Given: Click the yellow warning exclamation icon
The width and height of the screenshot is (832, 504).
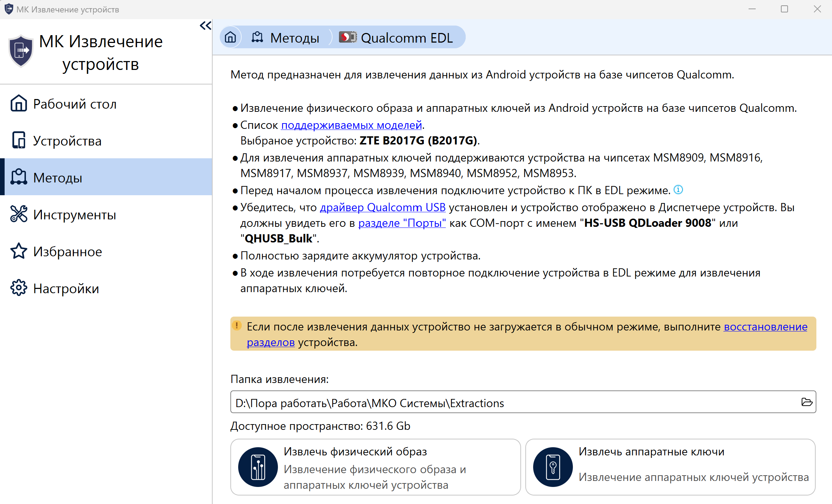Looking at the screenshot, I should (237, 325).
